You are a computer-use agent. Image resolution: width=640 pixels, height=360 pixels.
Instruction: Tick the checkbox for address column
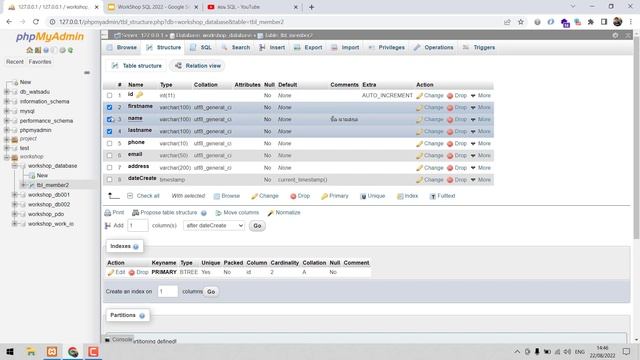pyautogui.click(x=109, y=168)
